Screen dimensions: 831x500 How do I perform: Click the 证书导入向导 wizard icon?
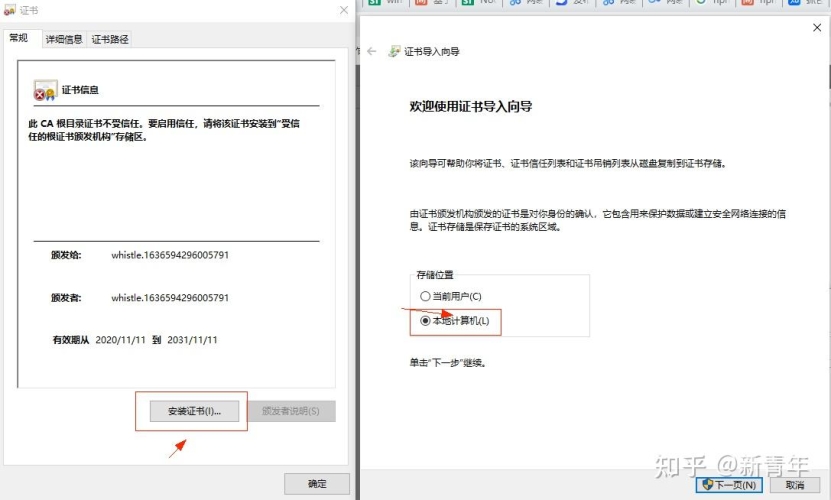(x=394, y=51)
